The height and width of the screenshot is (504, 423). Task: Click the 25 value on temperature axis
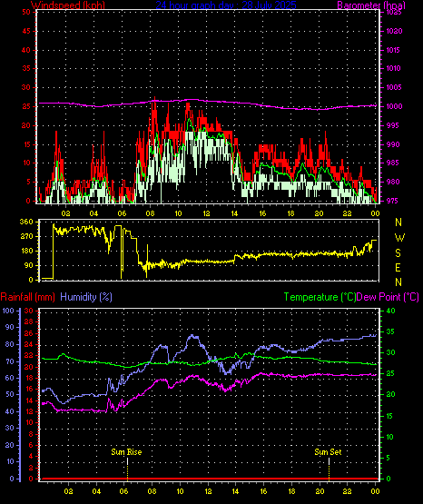[x=390, y=374]
